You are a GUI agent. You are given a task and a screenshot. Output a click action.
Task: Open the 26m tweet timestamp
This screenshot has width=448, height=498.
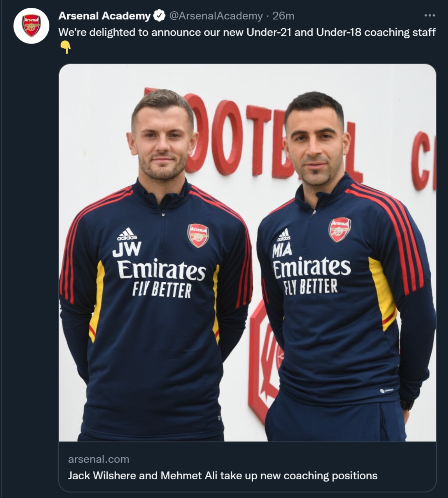(283, 16)
